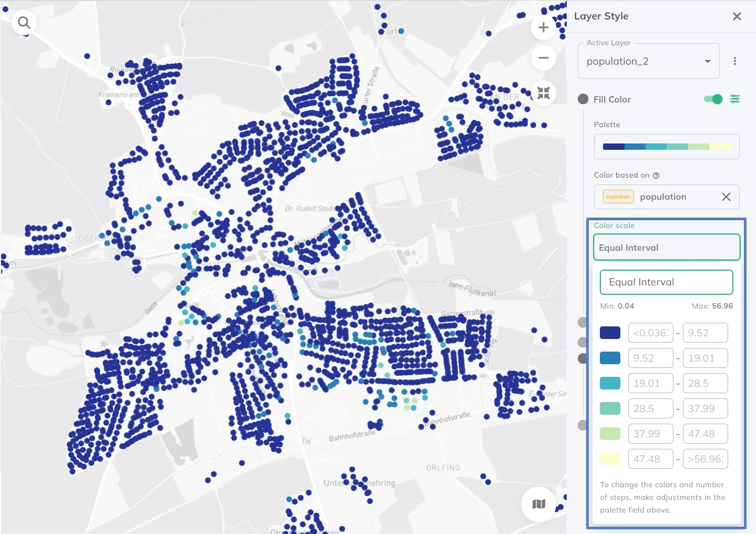Click the light green 37.99–47.48 swatch
This screenshot has height=534, width=756.
click(x=610, y=434)
